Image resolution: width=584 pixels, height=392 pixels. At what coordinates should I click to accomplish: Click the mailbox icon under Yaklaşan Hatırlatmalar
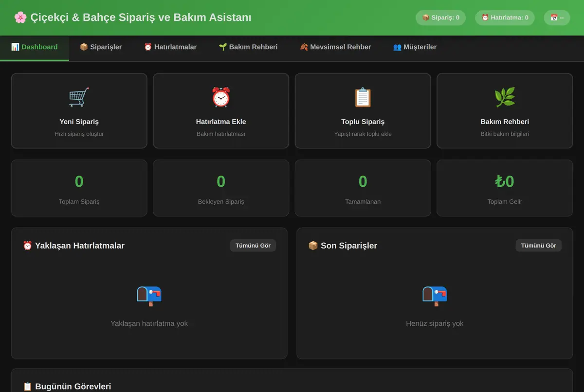(149, 295)
